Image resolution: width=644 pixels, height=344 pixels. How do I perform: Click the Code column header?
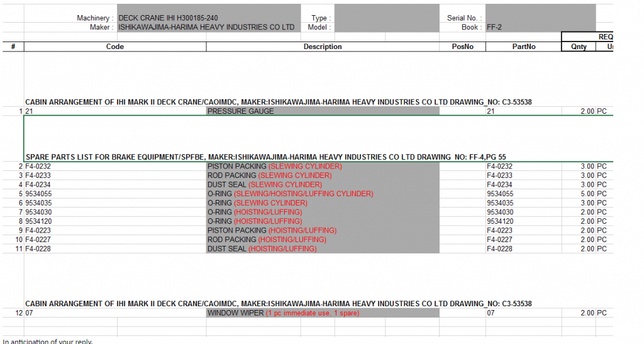[115, 47]
